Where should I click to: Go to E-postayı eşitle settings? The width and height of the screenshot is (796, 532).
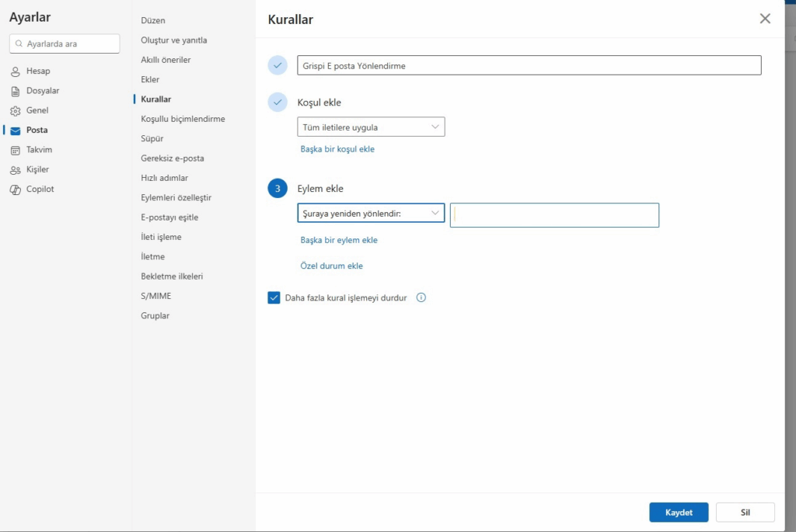click(x=169, y=217)
